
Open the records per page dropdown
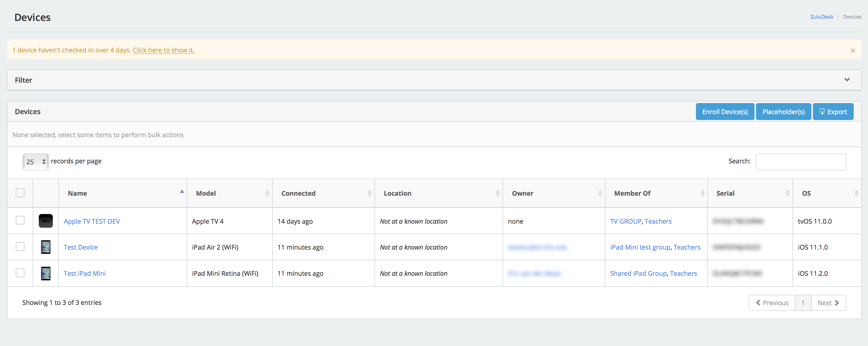click(36, 162)
